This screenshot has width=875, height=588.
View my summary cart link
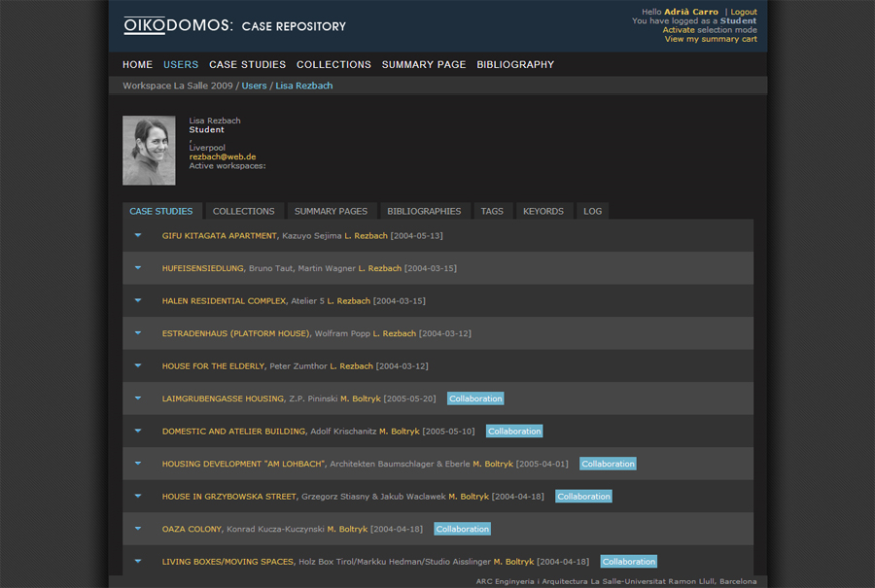711,39
